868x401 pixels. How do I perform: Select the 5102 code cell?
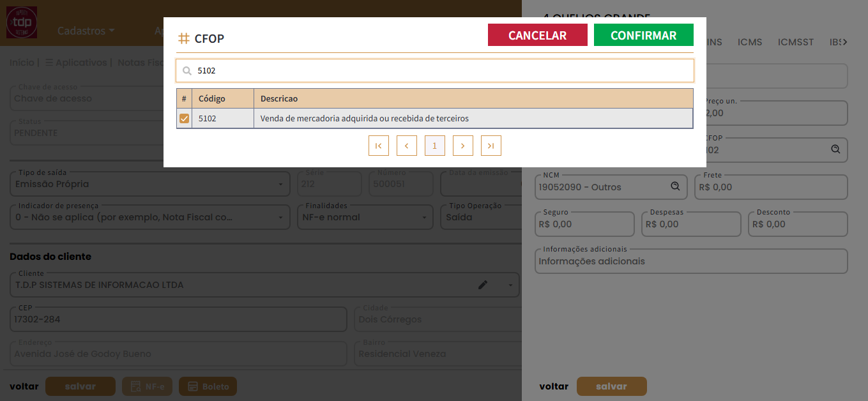(223, 118)
